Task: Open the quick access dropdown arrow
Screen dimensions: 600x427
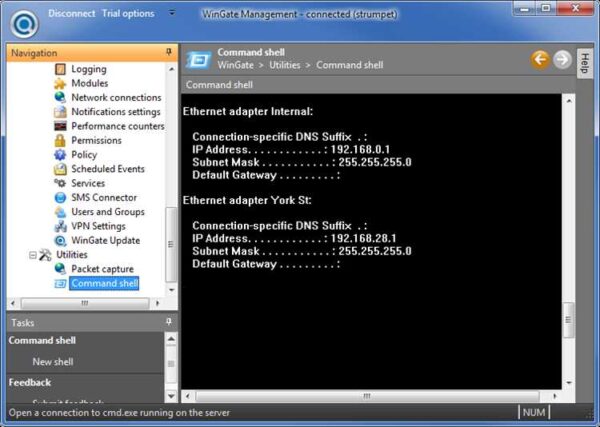Action: [x=172, y=13]
